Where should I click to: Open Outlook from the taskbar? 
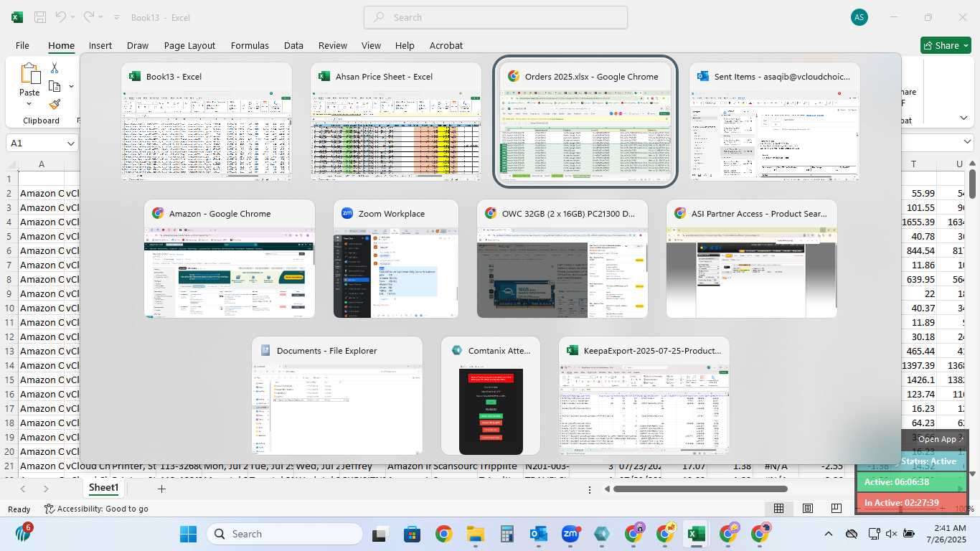tap(539, 534)
